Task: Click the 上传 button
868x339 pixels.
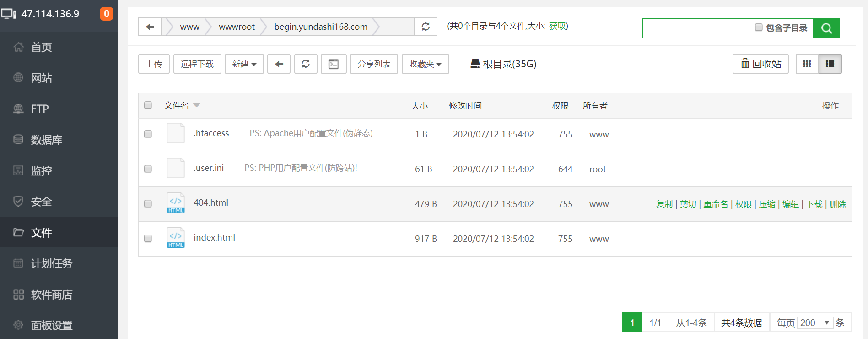Action: coord(154,64)
